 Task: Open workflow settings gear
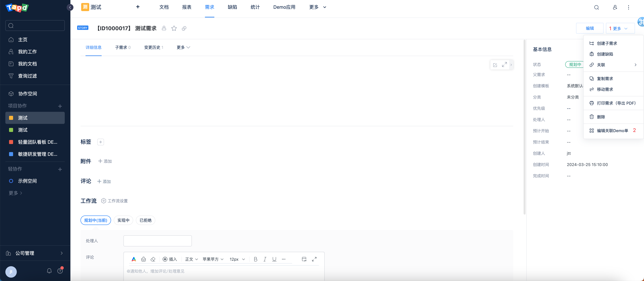pyautogui.click(x=115, y=201)
